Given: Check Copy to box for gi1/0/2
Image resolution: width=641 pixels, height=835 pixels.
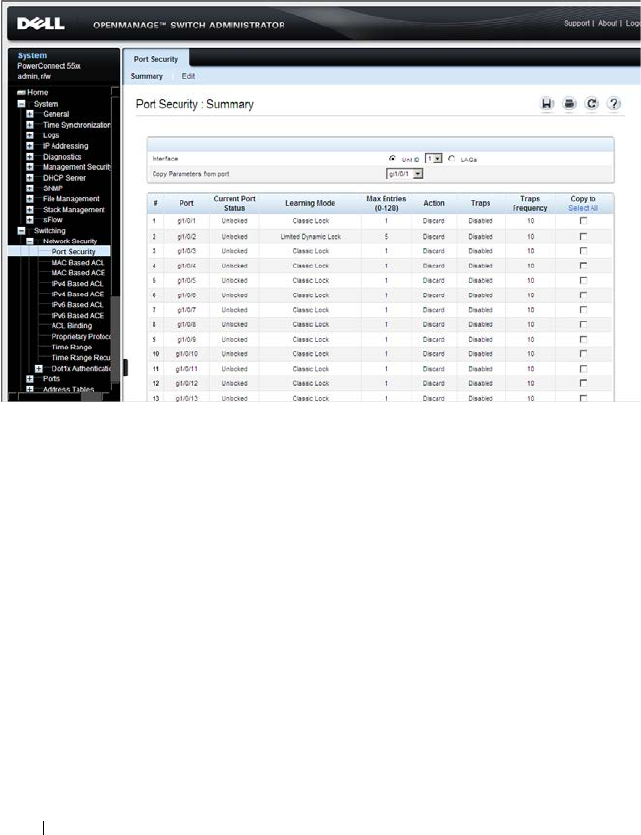Looking at the screenshot, I should (x=583, y=236).
